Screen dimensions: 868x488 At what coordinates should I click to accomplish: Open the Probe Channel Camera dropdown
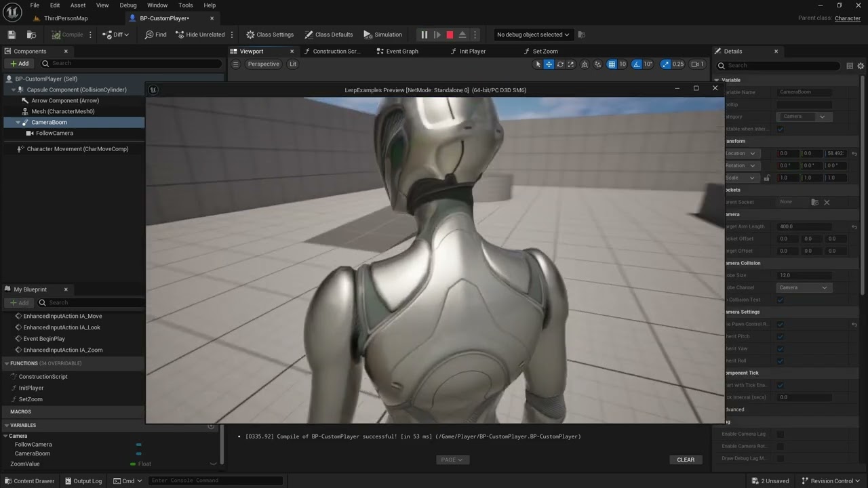pyautogui.click(x=804, y=287)
